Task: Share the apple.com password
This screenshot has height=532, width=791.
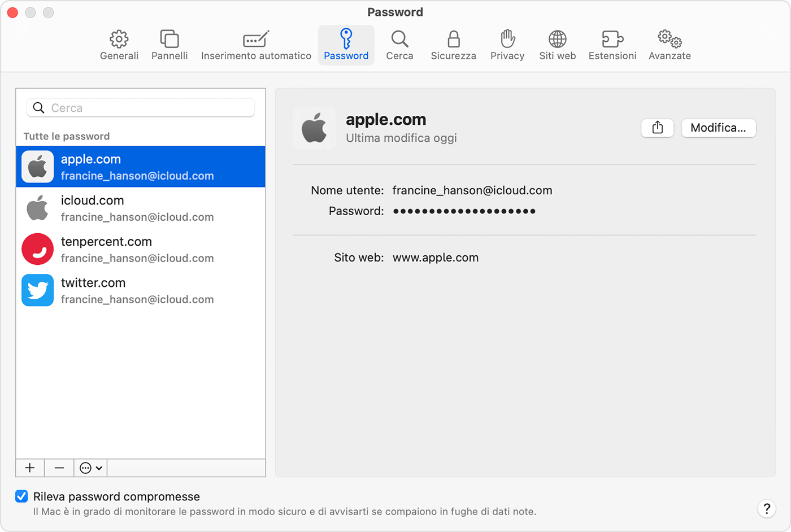Action: (x=658, y=128)
